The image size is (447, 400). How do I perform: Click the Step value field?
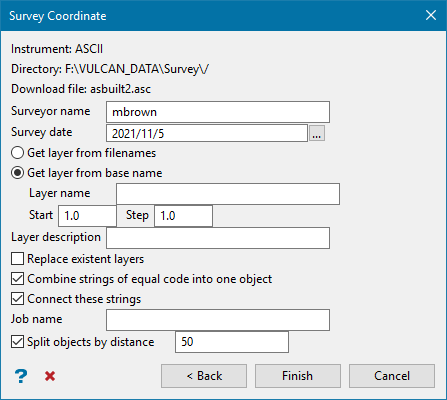[183, 216]
